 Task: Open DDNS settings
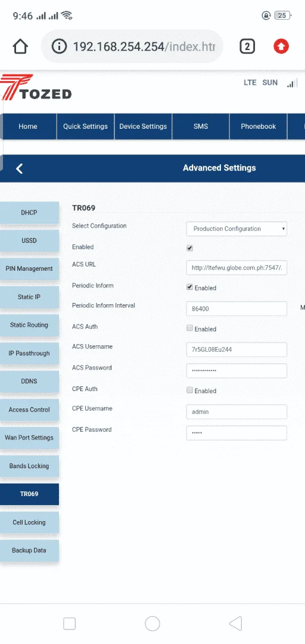point(29,381)
